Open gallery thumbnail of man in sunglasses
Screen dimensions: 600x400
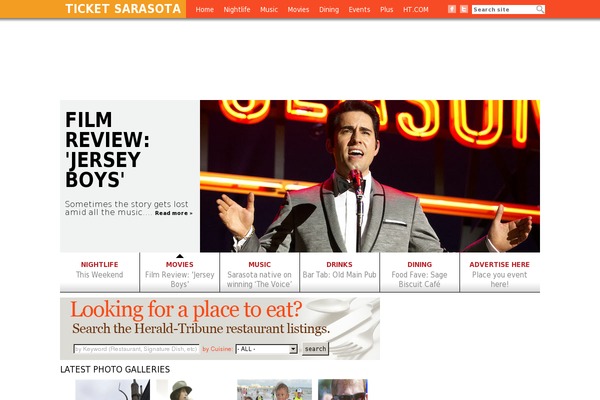point(343,390)
